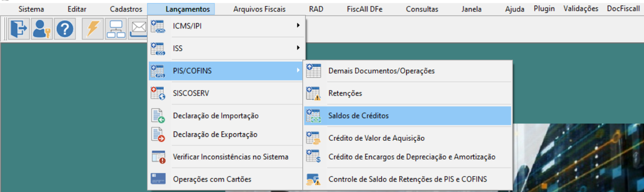Click the organization chart toolbar icon
This screenshot has width=644, height=192.
tap(115, 29)
